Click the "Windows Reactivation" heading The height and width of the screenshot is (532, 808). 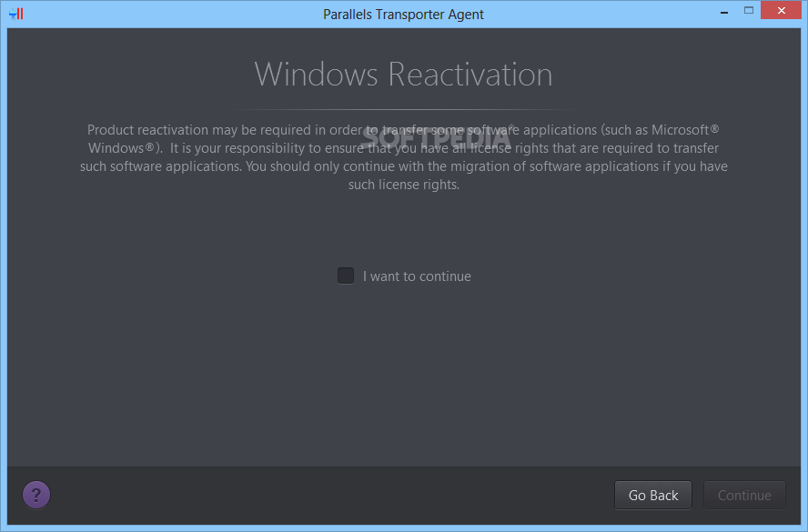point(403,75)
